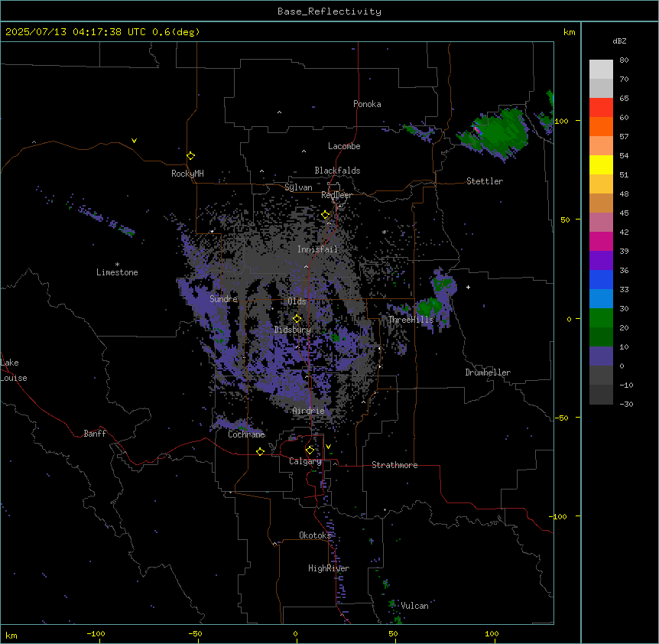Click the asterisk marker above Limestone

point(117,265)
